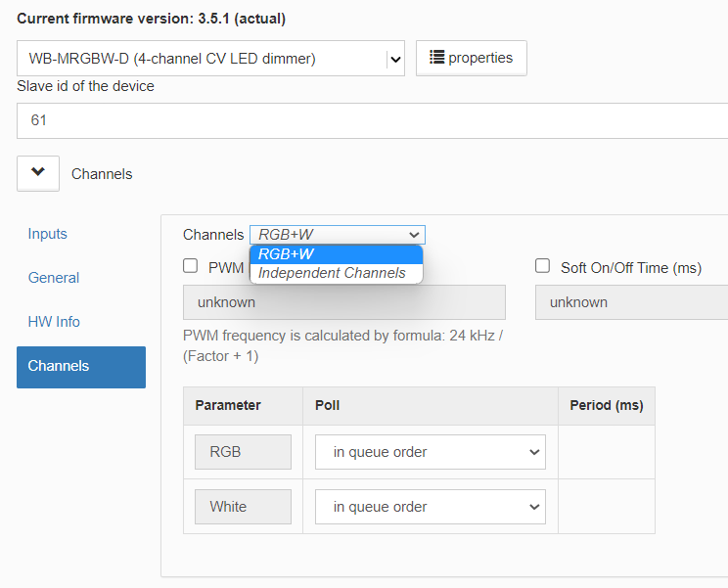Click the PWM unknown value field
The image size is (728, 588).
pyautogui.click(x=344, y=302)
